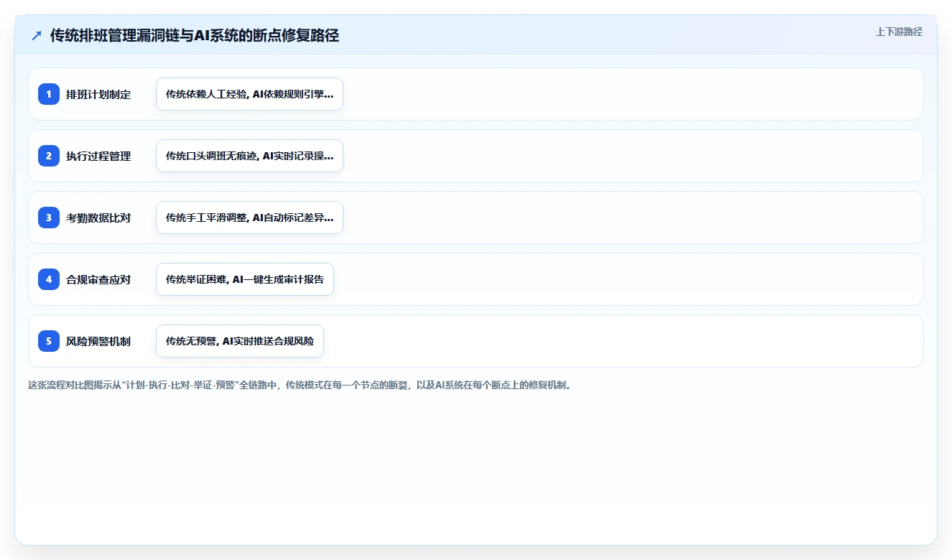Viewport: 952px width, 560px height.
Task: Select step badge number 2
Action: coord(49,156)
